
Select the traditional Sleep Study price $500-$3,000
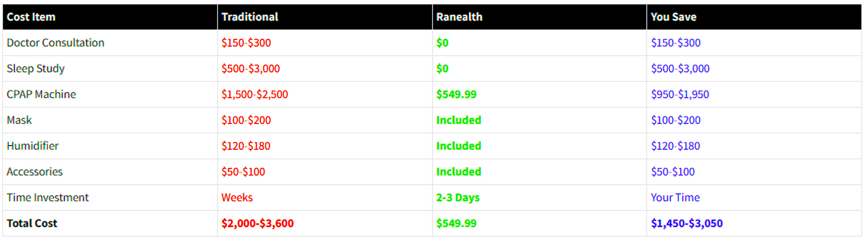[x=251, y=68]
